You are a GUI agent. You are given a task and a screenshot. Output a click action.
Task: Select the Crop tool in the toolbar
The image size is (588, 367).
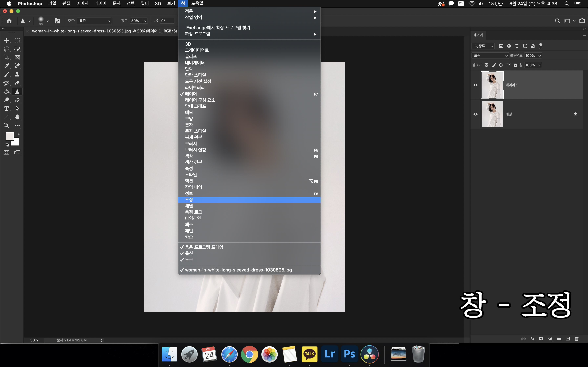tap(6, 58)
